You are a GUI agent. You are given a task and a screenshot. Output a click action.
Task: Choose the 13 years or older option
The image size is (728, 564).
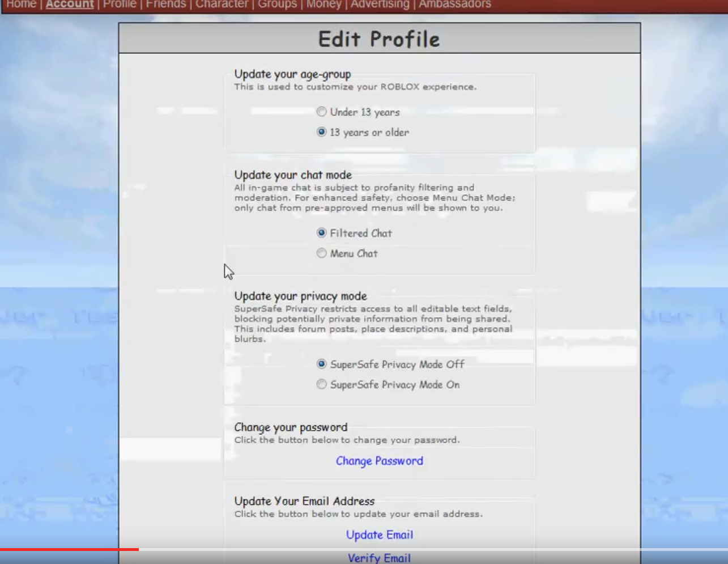pyautogui.click(x=322, y=132)
